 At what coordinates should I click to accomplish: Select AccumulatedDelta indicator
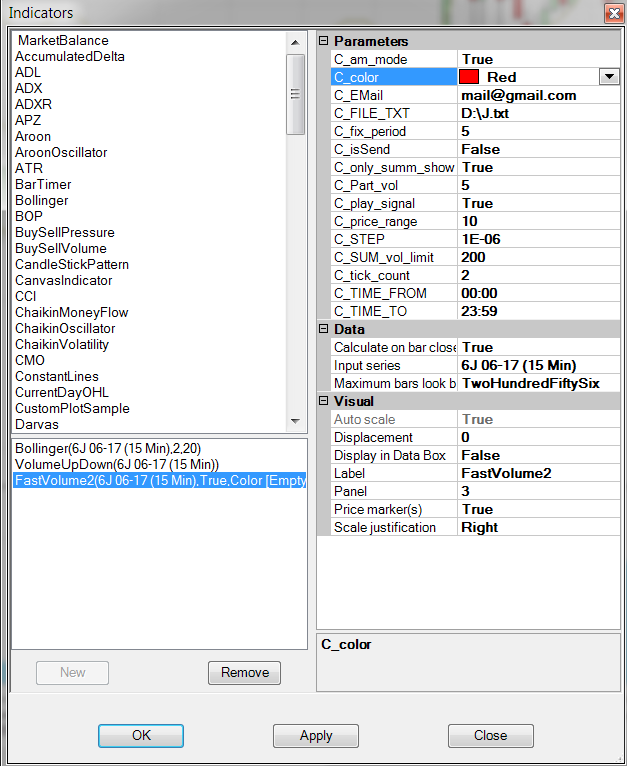70,57
